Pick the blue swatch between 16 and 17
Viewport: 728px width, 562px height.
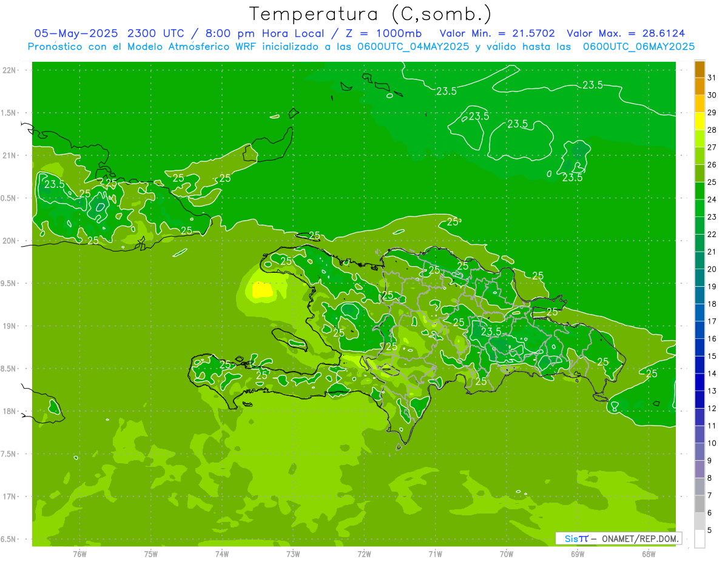click(699, 330)
